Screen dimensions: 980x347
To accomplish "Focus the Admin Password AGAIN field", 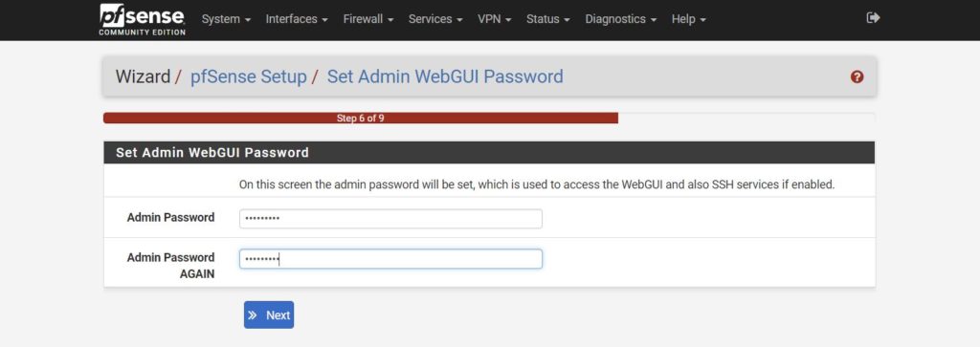I will pyautogui.click(x=390, y=259).
